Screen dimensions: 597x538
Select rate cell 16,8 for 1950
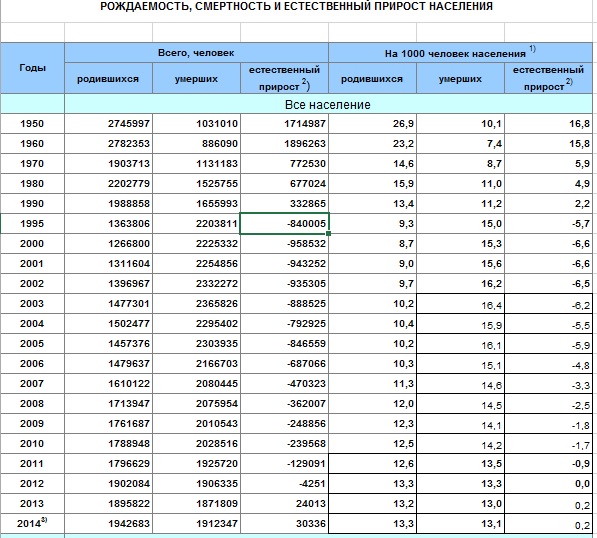pos(548,123)
